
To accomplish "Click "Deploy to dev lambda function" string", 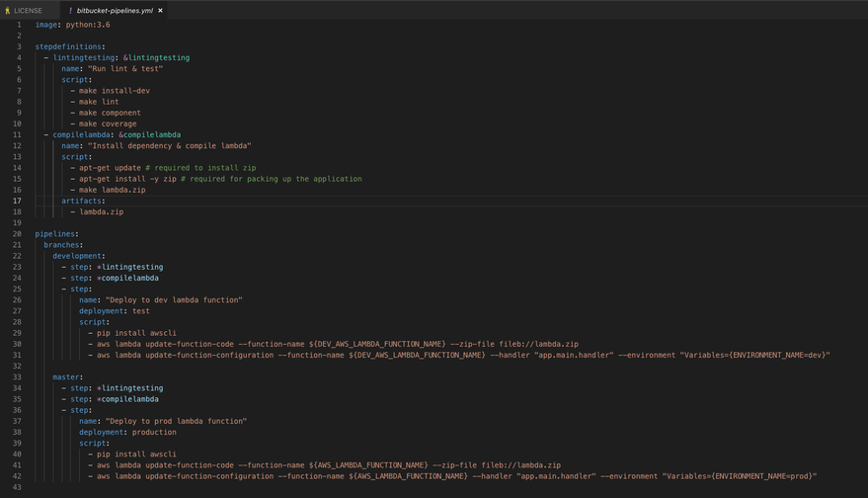I will coord(175,300).
